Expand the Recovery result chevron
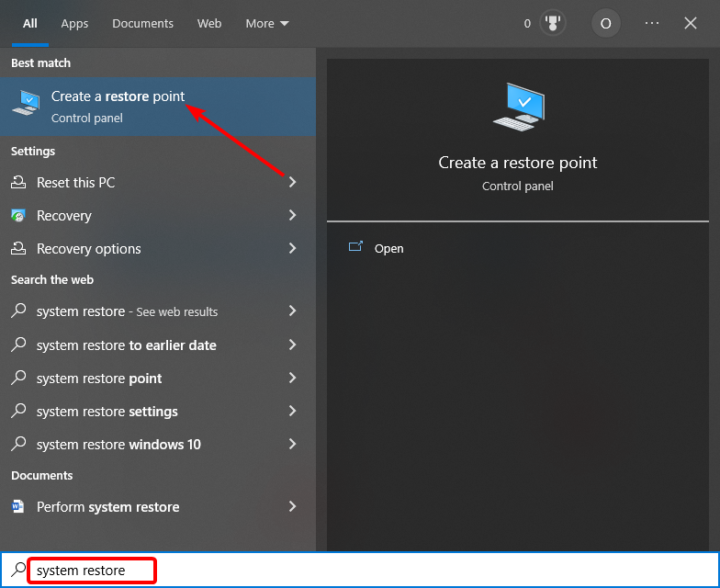Viewport: 720px width, 588px height. (292, 215)
